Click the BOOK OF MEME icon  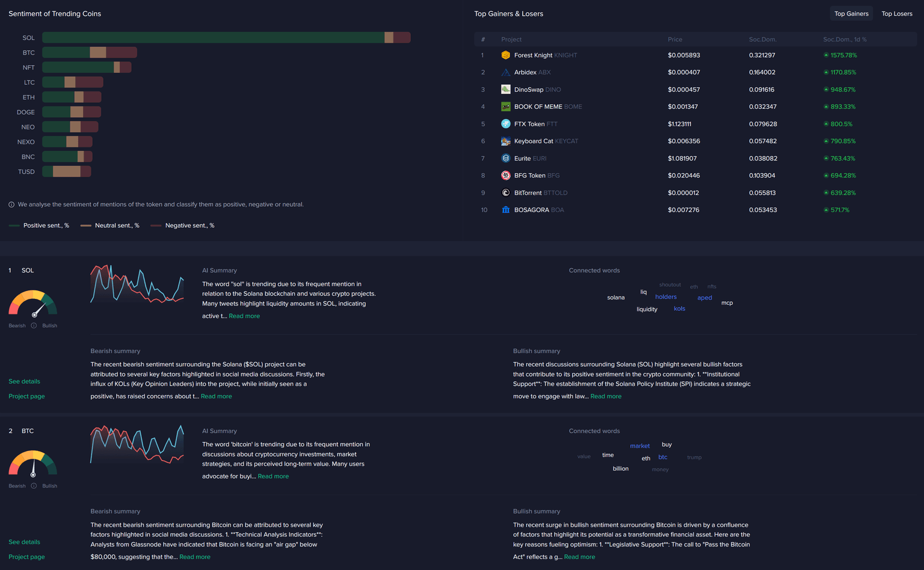(x=505, y=106)
